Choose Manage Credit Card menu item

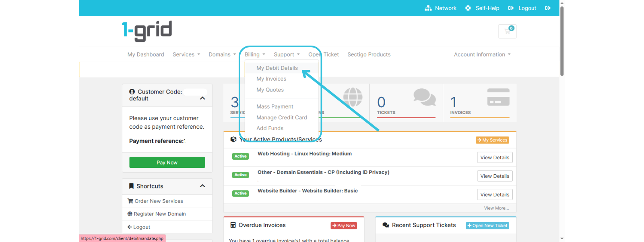tap(281, 117)
